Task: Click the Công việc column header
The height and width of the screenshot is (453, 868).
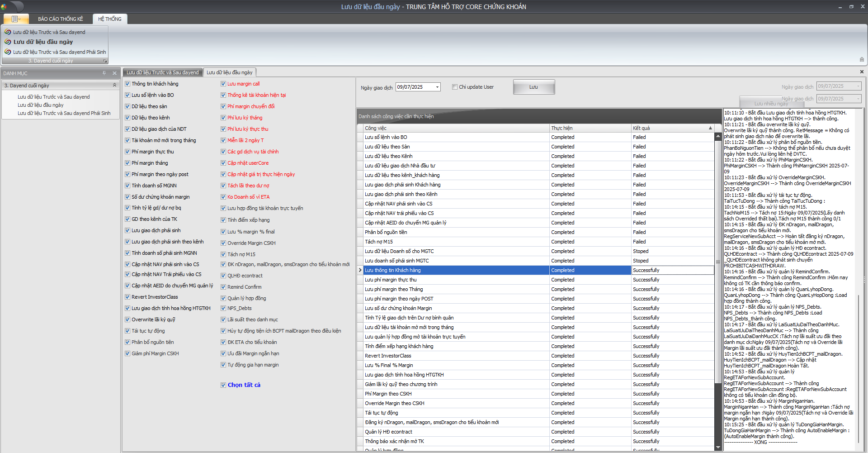Action: click(456, 128)
